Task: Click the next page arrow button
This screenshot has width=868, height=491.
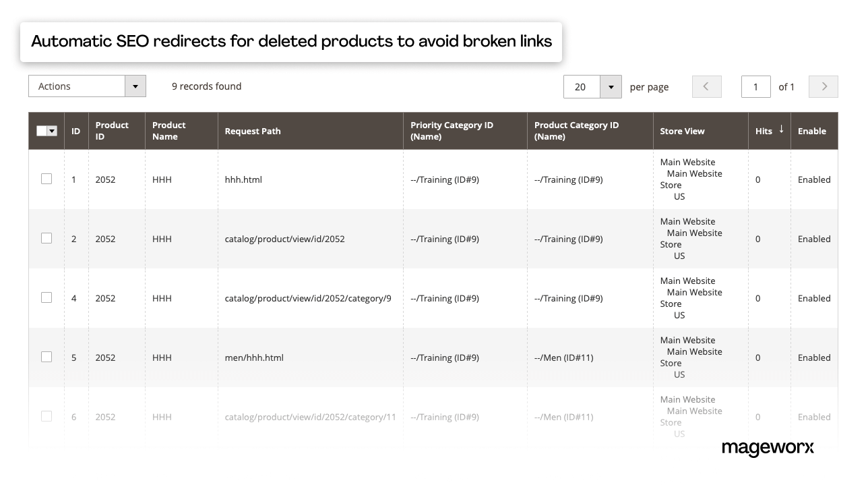Action: pos(824,86)
